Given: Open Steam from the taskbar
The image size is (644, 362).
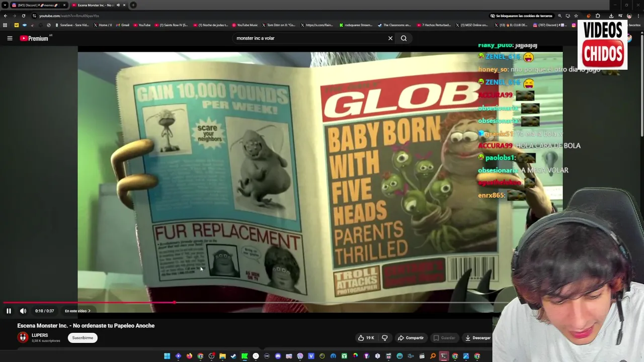Looking at the screenshot, I should click(x=233, y=356).
